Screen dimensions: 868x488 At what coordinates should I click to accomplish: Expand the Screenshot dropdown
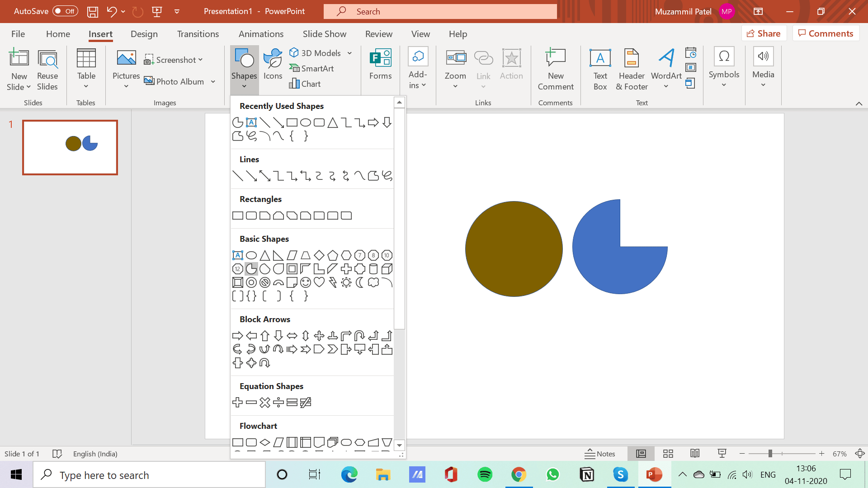[x=200, y=60]
